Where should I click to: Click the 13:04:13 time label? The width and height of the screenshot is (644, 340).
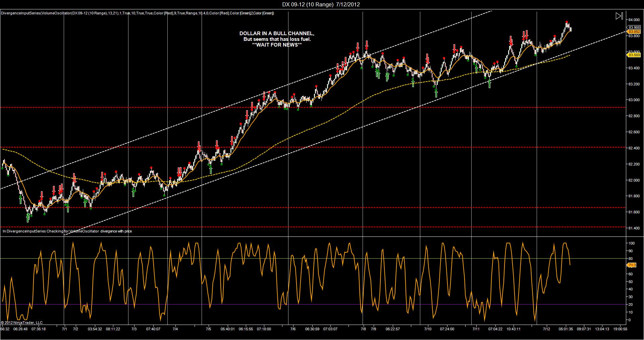[602, 329]
